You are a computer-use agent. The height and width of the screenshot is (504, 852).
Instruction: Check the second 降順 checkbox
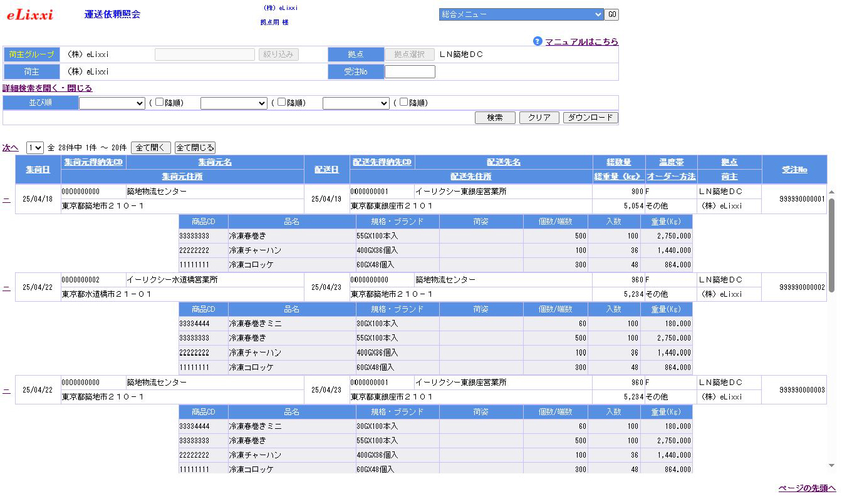282,102
